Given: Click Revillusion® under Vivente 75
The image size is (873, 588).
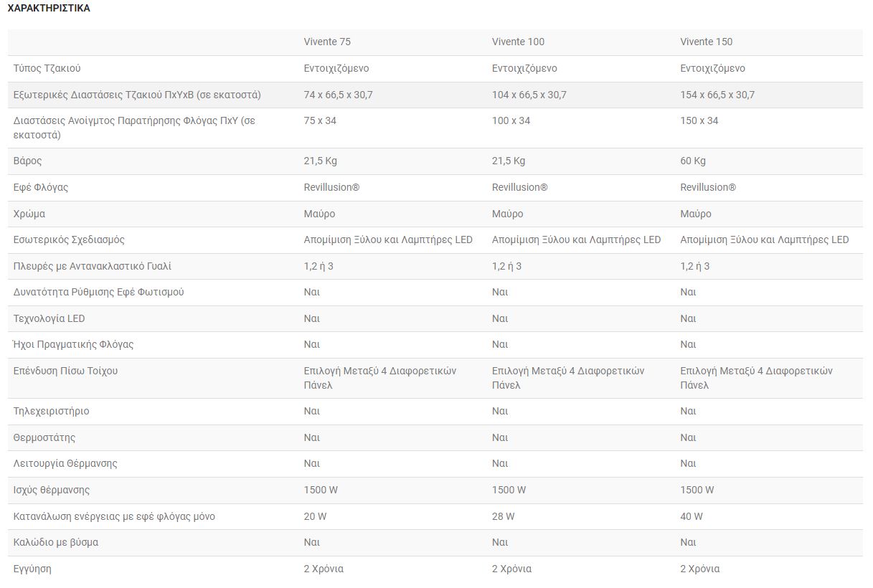Looking at the screenshot, I should [331, 187].
